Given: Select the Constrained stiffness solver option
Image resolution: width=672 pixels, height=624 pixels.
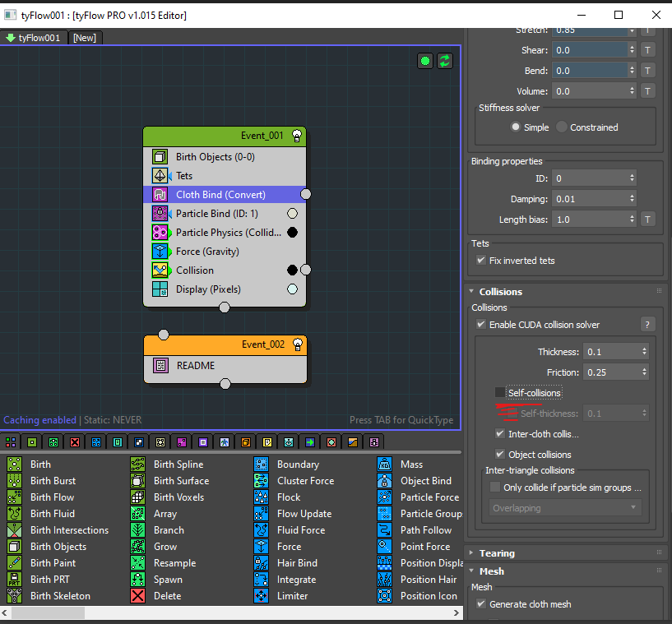Looking at the screenshot, I should coord(563,127).
